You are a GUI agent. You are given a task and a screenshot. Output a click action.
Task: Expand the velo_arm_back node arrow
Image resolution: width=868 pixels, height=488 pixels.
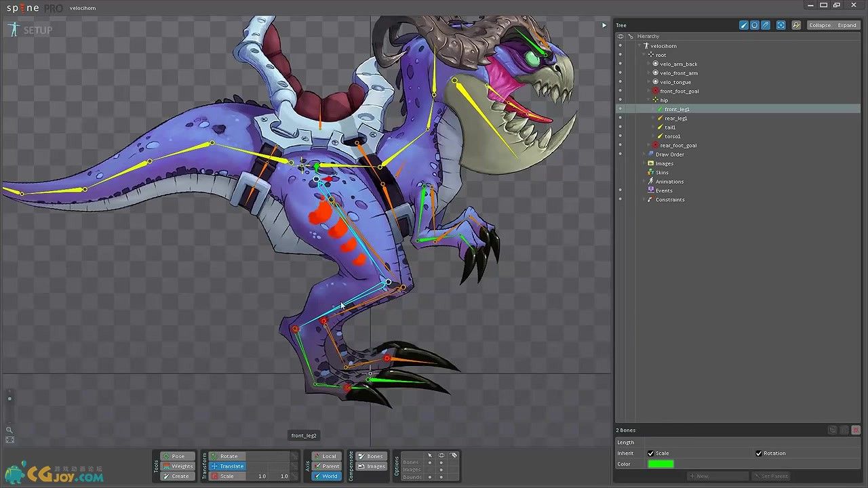pyautogui.click(x=648, y=64)
